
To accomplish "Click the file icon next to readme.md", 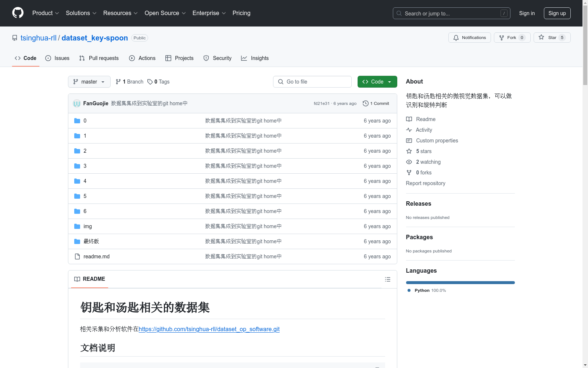I will [77, 256].
